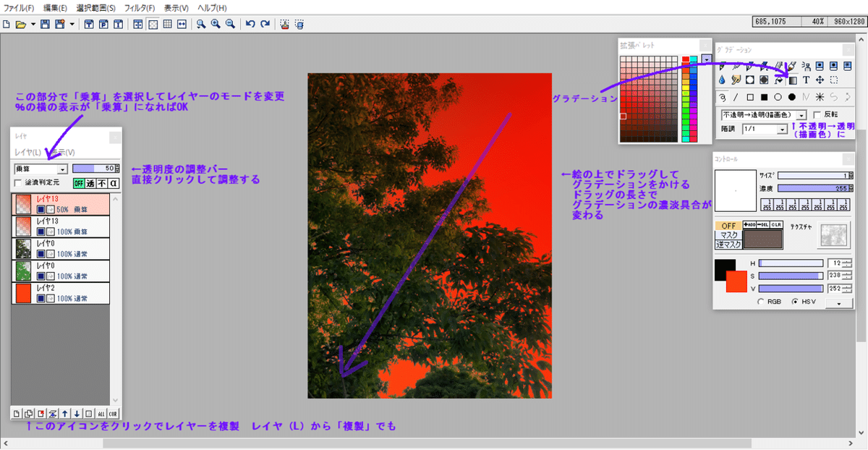Toggle the 透 transparency lock button

[x=90, y=183]
